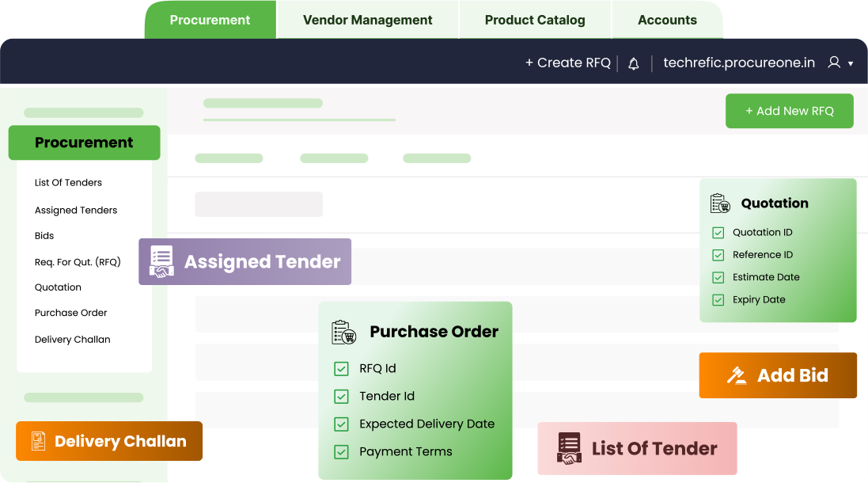The image size is (868, 483).
Task: Uncheck the Expected Delivery Date checkbox
Action: [341, 424]
